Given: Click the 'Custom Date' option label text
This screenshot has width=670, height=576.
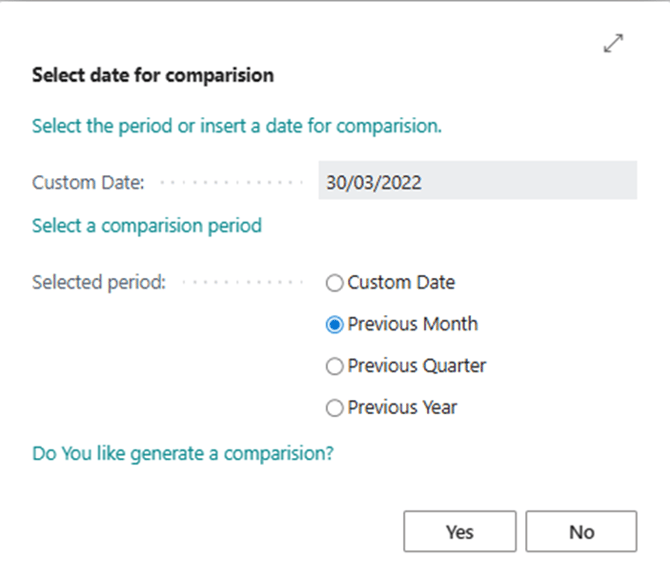Looking at the screenshot, I should point(401,283).
